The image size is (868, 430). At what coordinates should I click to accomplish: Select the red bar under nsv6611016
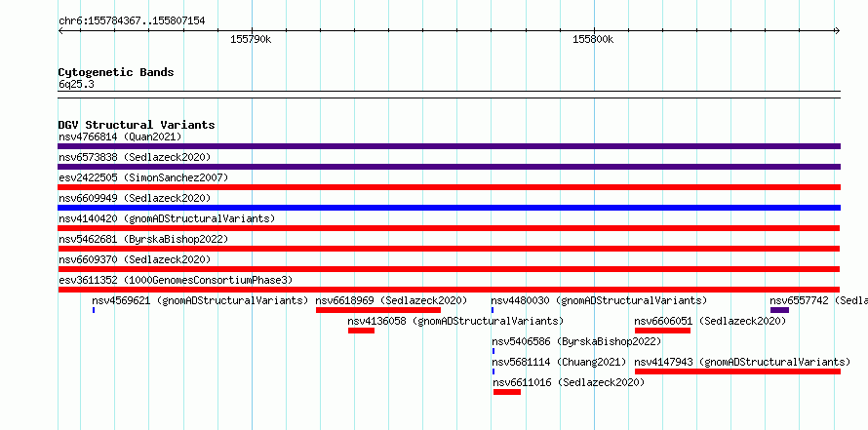click(x=507, y=392)
